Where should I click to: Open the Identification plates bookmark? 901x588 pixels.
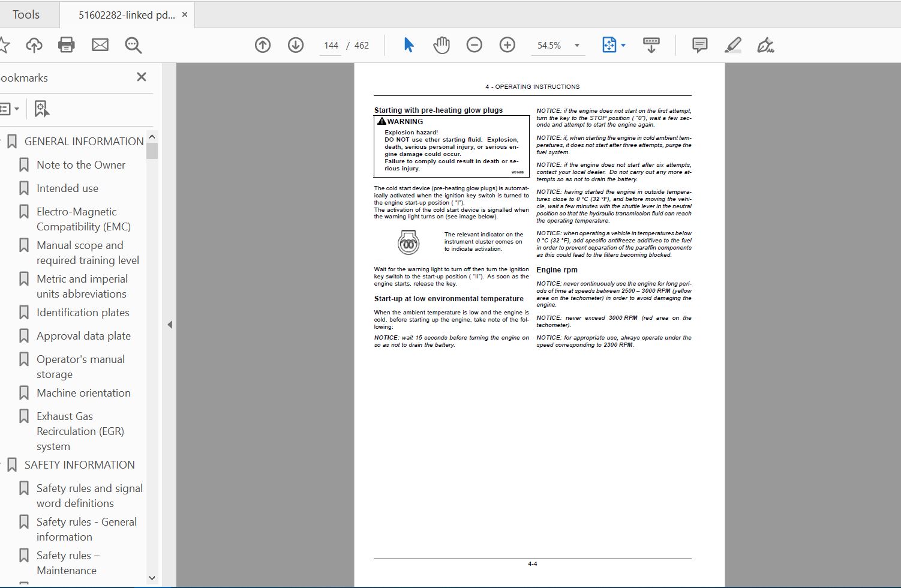pos(83,313)
